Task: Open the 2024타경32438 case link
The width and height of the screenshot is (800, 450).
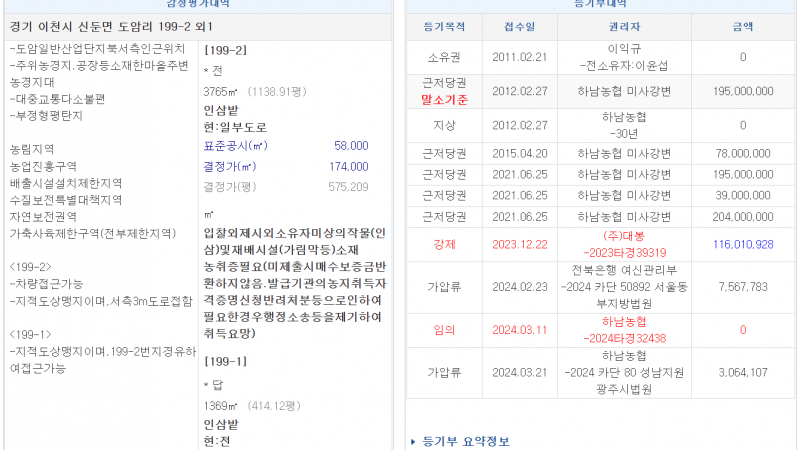Action: click(x=626, y=336)
